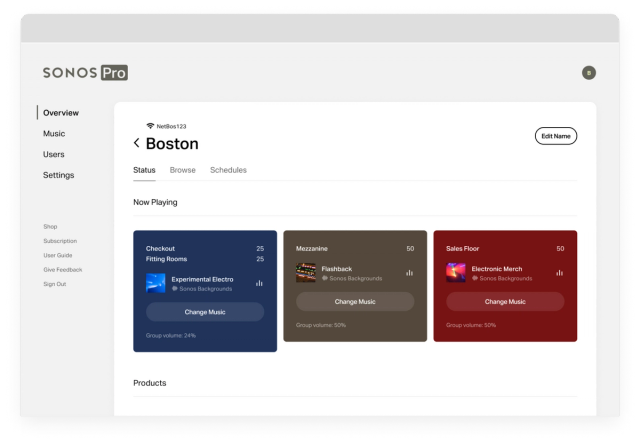
Task: Click the Fitting Rooms room name
Action: [x=166, y=259]
